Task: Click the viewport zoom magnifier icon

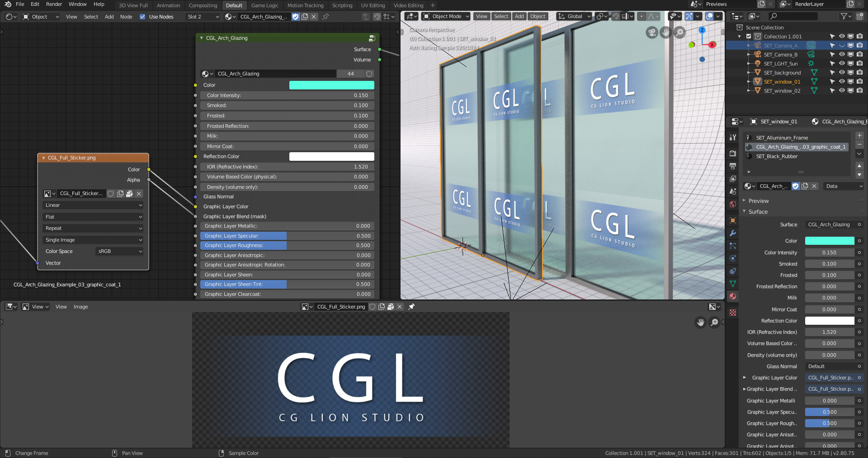Action: tap(679, 33)
